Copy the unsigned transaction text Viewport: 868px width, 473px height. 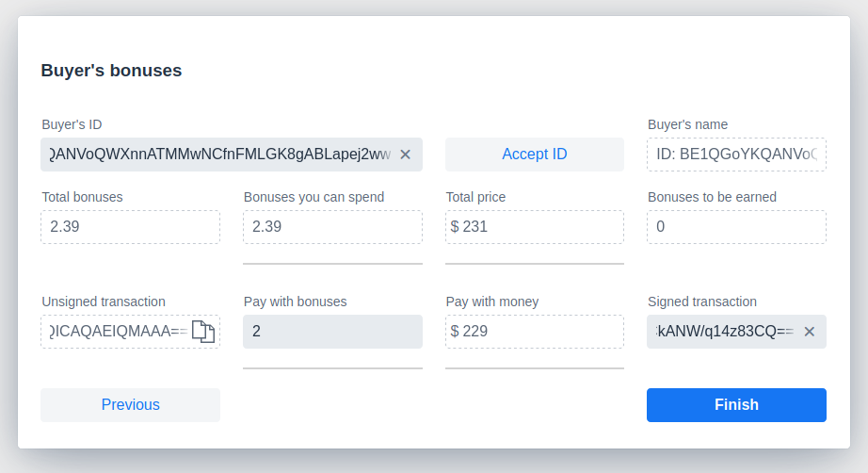click(x=203, y=332)
